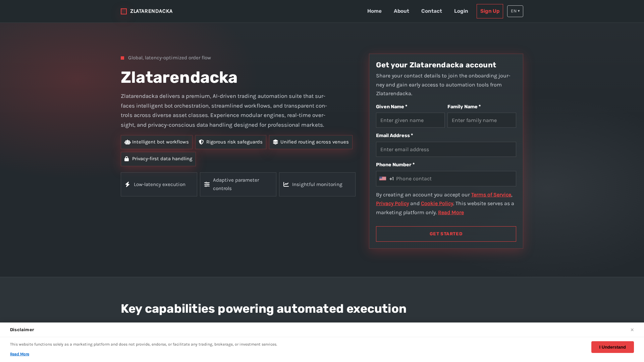Click Read More in the signup form

click(x=451, y=213)
